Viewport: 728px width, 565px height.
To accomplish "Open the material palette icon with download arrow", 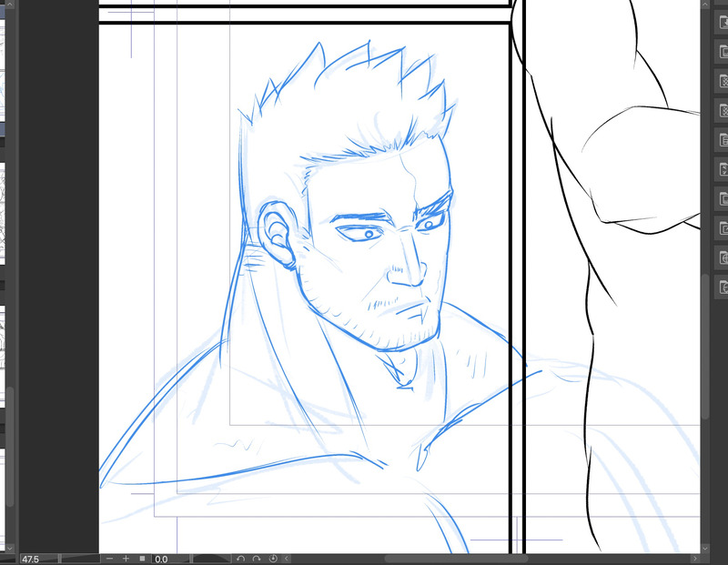I will [722, 22].
